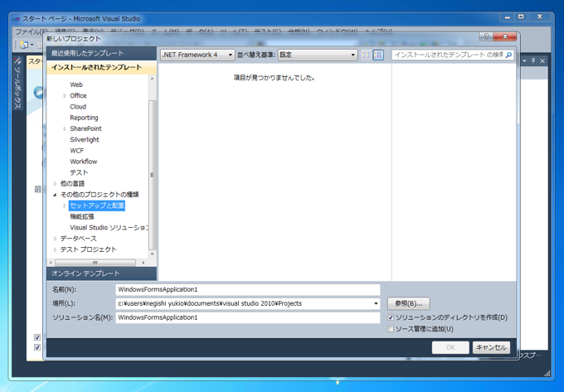Enable 'ソース管理に追加(U)' checkbox

click(x=391, y=329)
